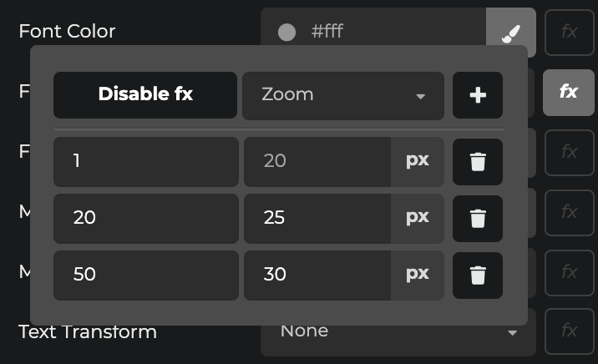Delete the row with value 1
The height and width of the screenshot is (364, 598).
click(478, 161)
